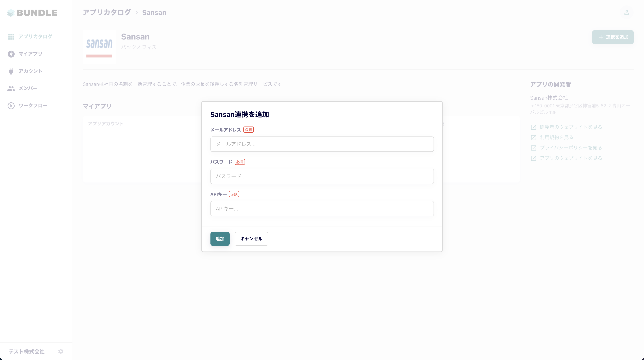Screen dimensions: 644x360
Task: Click the キャンセル button
Action: tap(251, 239)
